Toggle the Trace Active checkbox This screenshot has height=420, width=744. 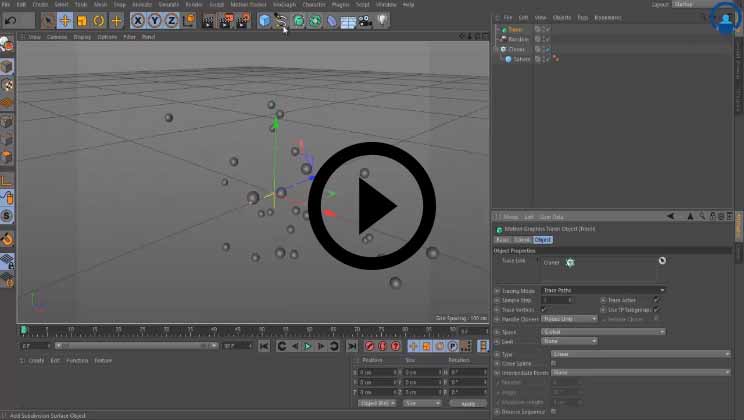pos(656,300)
